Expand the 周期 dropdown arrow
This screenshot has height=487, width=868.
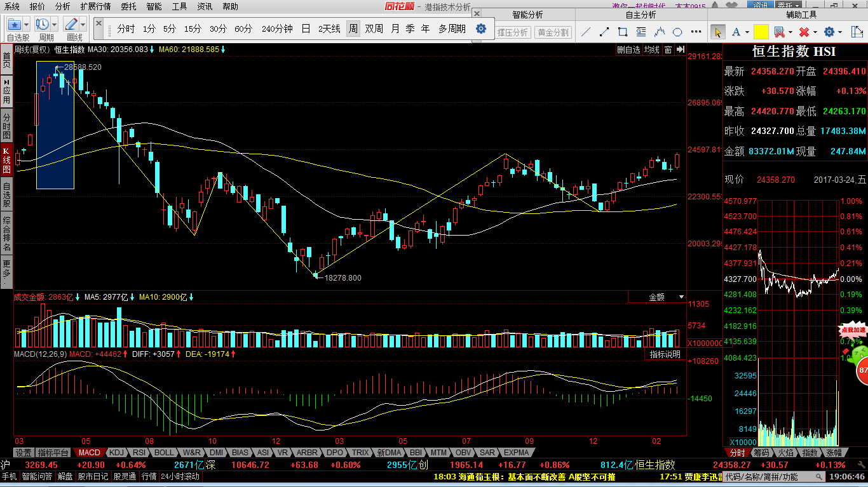tap(55, 24)
